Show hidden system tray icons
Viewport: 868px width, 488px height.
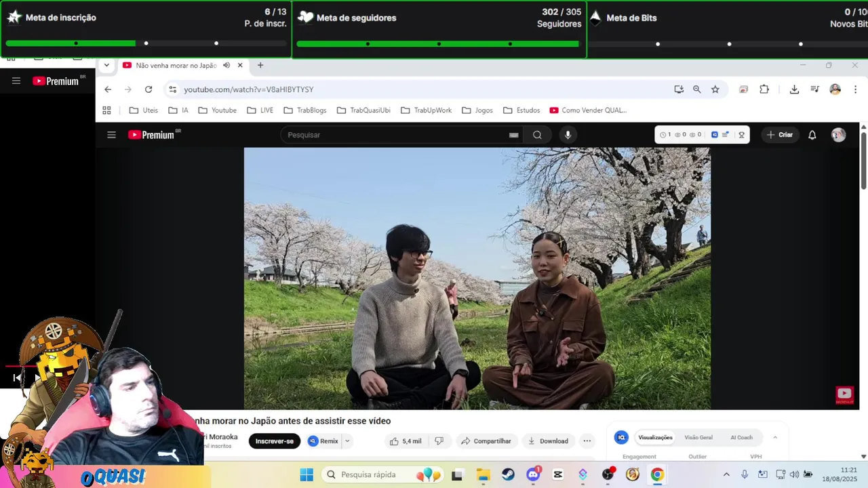726,474
